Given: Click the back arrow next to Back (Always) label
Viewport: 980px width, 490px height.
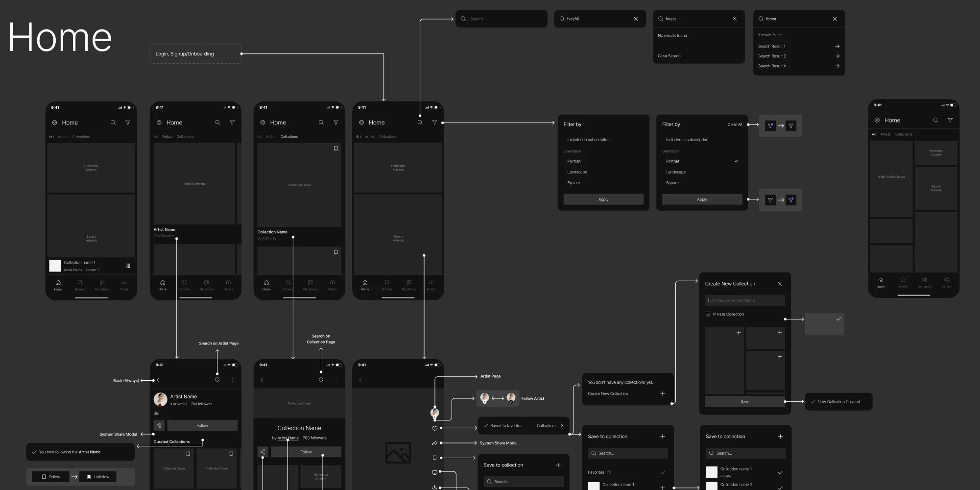Looking at the screenshot, I should [159, 380].
